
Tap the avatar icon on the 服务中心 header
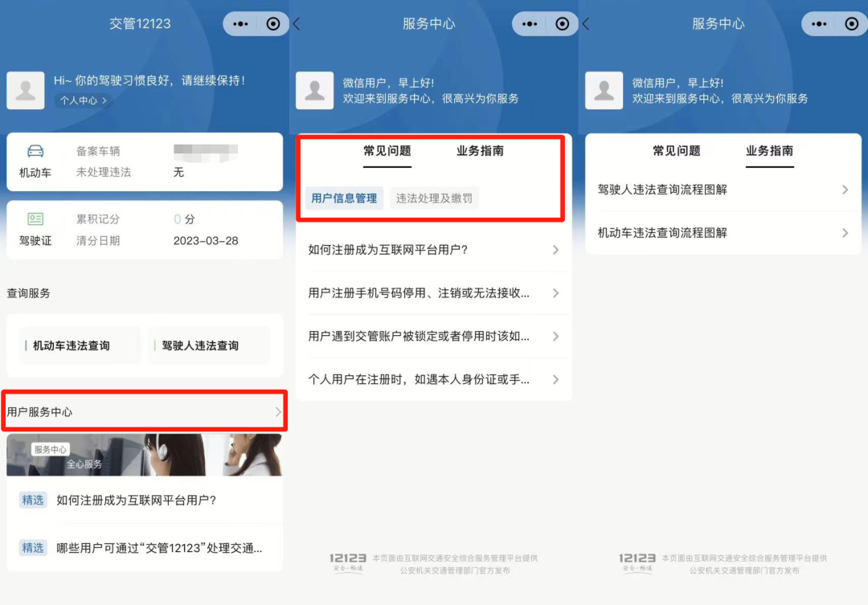(x=314, y=91)
